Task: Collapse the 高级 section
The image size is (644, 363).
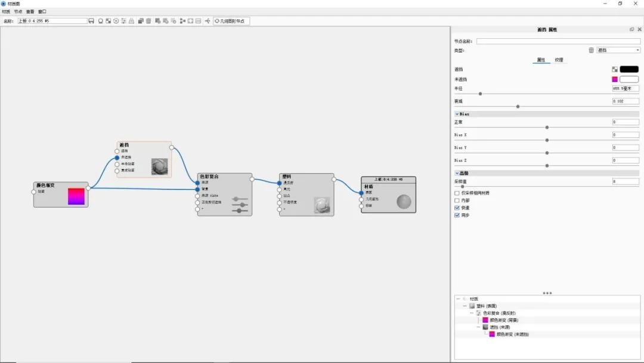Action: (x=457, y=173)
